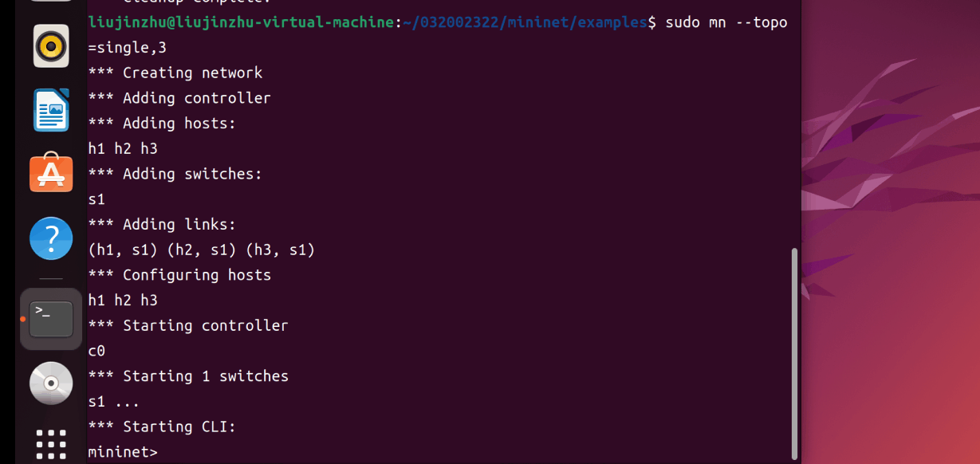Click the '*** Creating network' output line
The height and width of the screenshot is (464, 980).
point(175,73)
